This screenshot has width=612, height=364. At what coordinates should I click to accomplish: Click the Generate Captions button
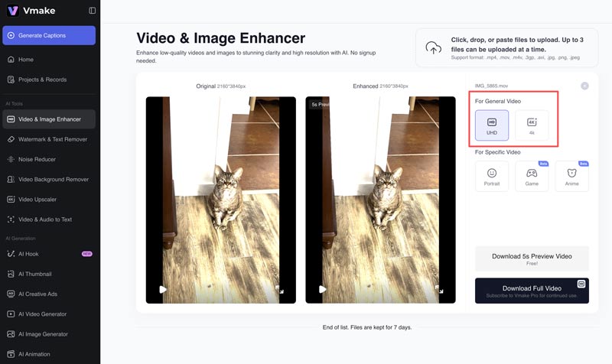(x=49, y=35)
